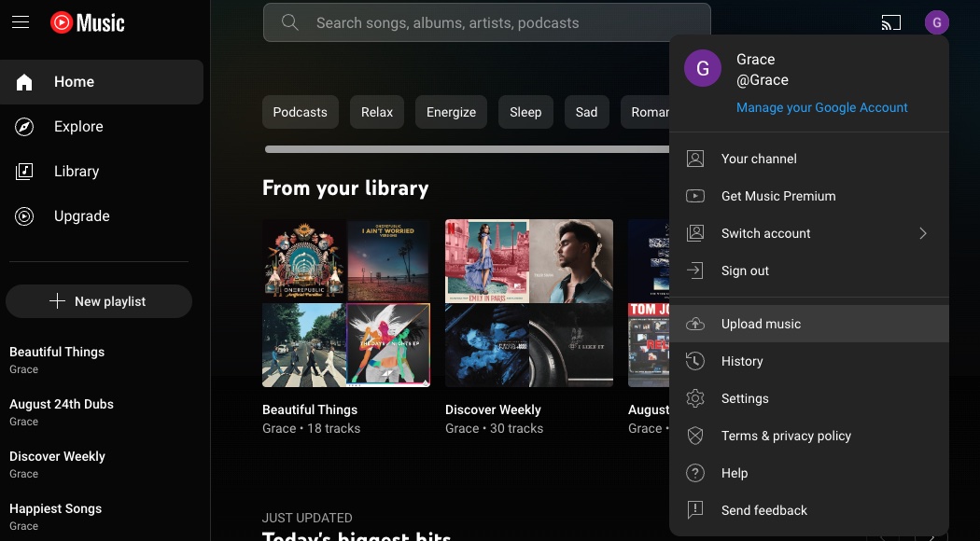The image size is (980, 541).
Task: Click the "@Grace" handle text
Action: click(763, 80)
